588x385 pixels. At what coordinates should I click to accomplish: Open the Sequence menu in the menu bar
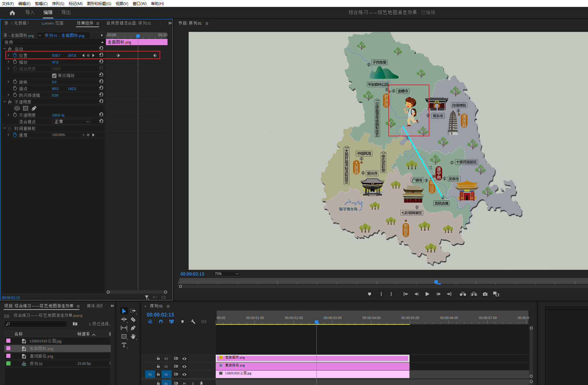58,3
